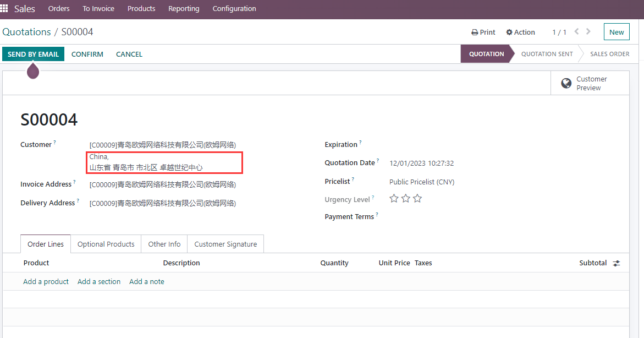This screenshot has height=338, width=644.
Task: Confirm the quotation
Action: [x=87, y=54]
